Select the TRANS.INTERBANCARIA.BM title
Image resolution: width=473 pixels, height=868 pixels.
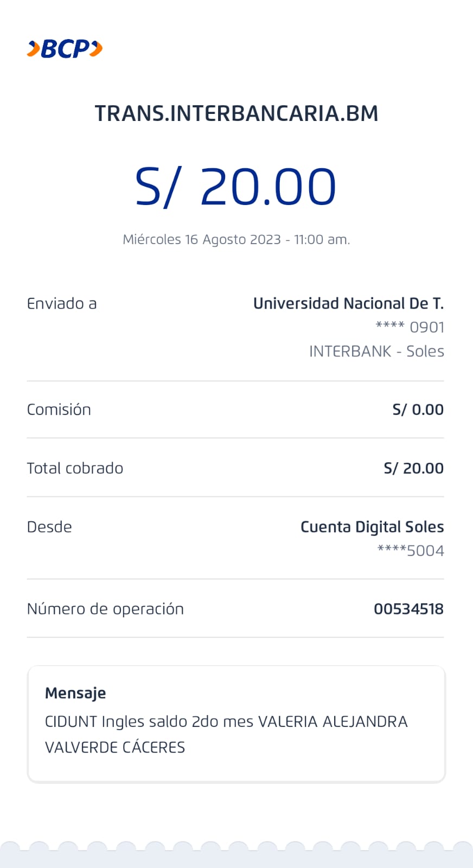click(x=237, y=113)
